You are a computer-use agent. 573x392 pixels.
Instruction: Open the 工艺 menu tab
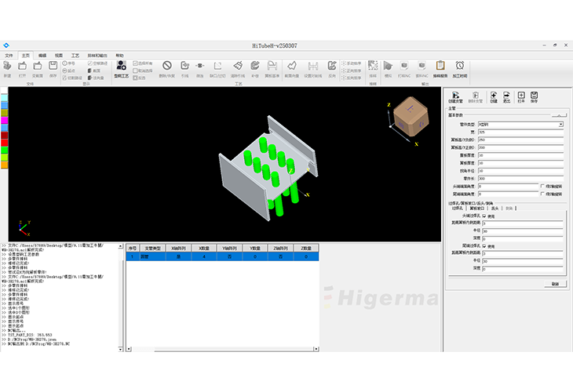[75, 56]
